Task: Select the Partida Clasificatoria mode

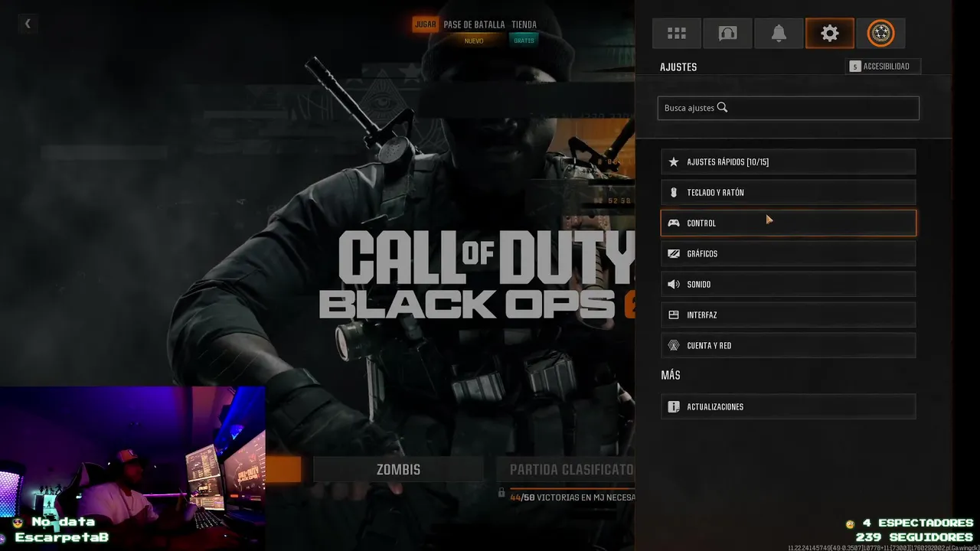Action: click(565, 470)
